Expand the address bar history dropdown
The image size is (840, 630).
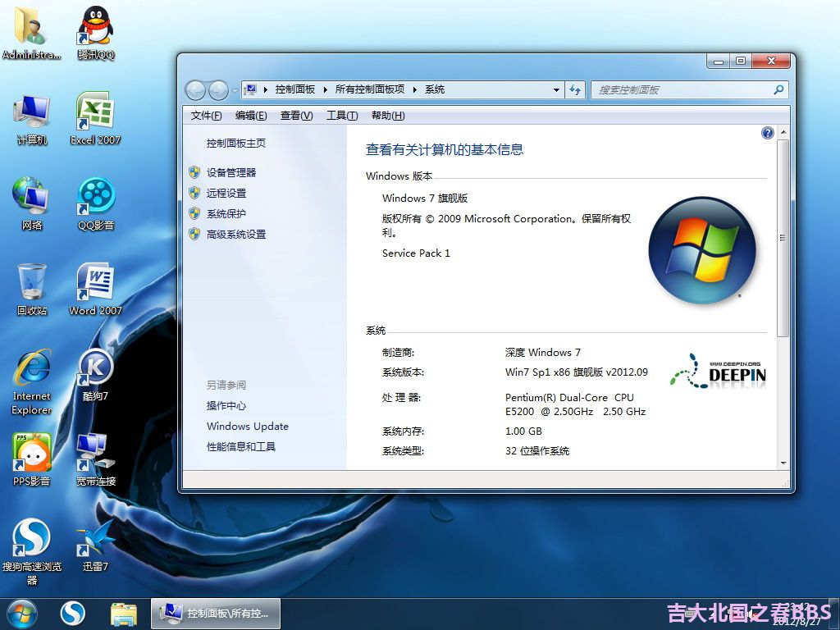(x=557, y=90)
